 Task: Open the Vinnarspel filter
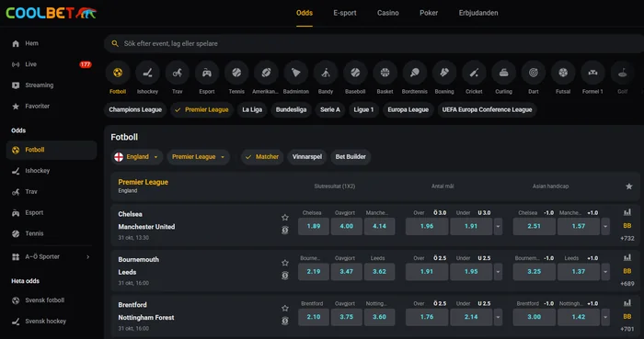306,156
